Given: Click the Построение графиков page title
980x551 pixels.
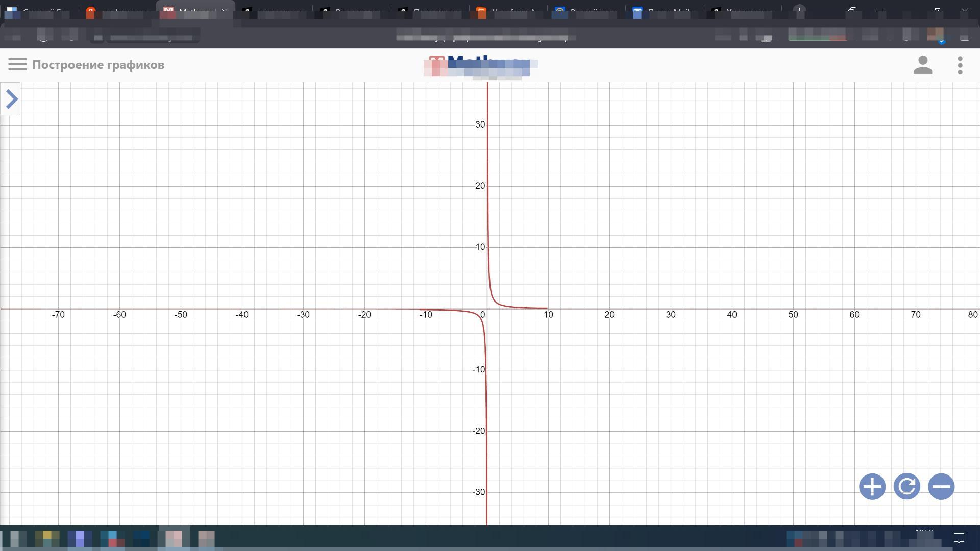Looking at the screenshot, I should tap(98, 65).
